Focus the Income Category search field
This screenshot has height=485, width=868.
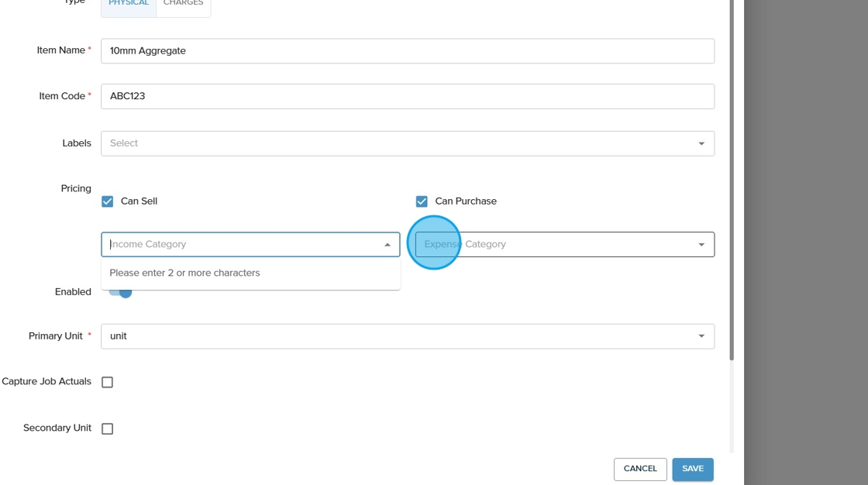click(x=240, y=245)
